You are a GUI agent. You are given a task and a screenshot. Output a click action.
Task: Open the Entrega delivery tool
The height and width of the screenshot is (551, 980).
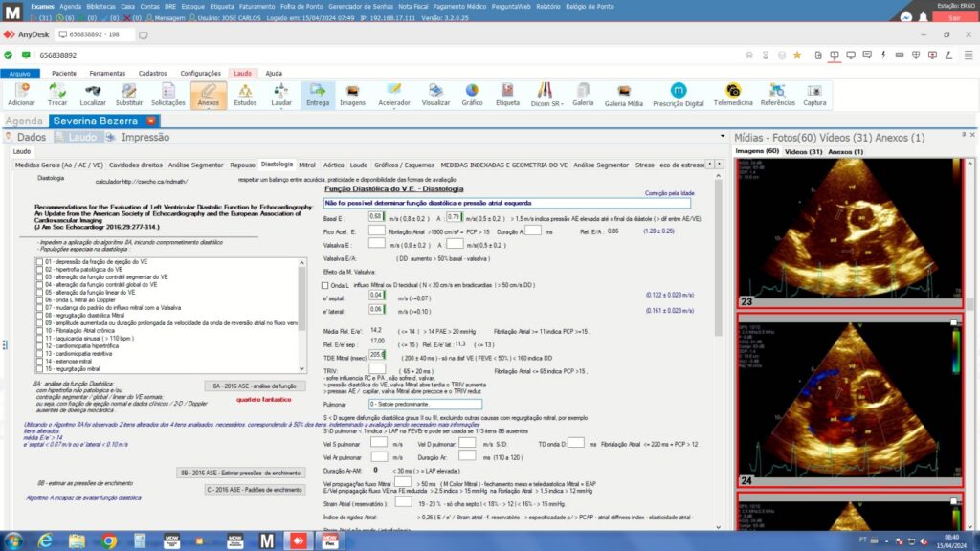(317, 96)
